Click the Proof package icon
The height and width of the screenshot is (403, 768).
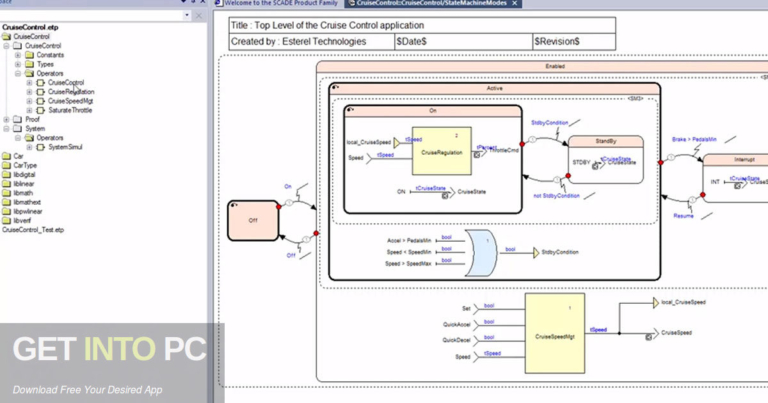pyautogui.click(x=18, y=119)
